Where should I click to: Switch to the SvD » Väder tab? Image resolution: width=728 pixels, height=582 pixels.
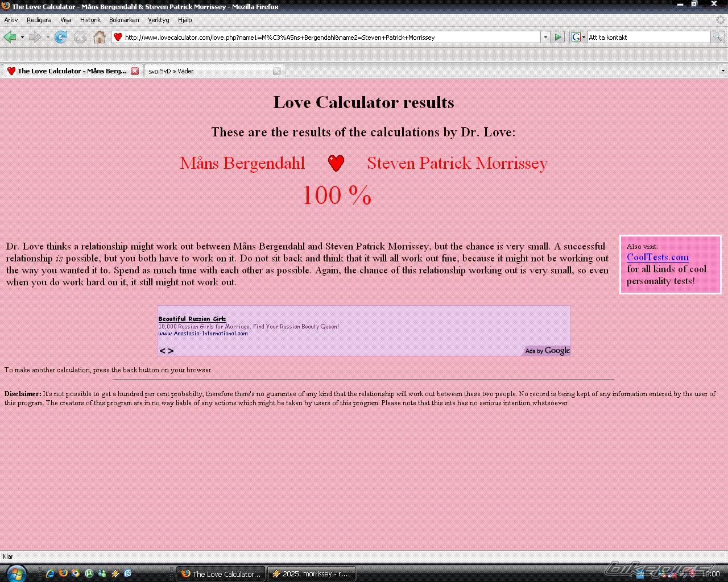tap(214, 71)
